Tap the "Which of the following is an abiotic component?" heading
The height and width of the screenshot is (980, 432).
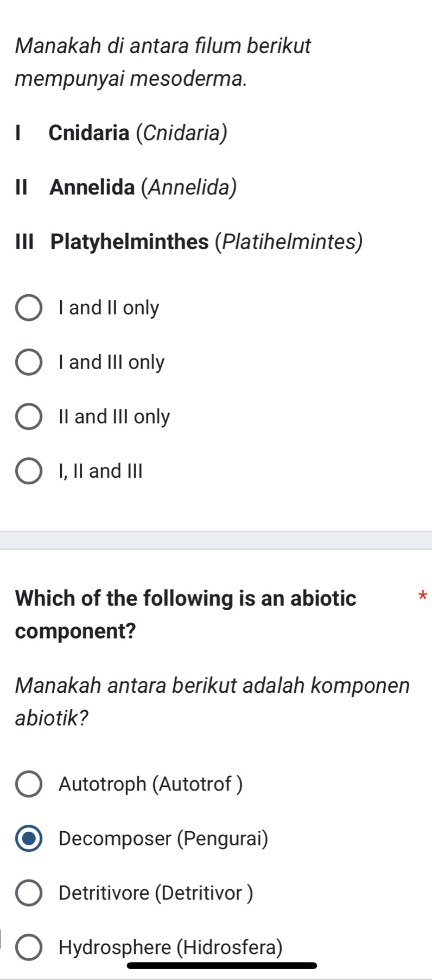[186, 614]
